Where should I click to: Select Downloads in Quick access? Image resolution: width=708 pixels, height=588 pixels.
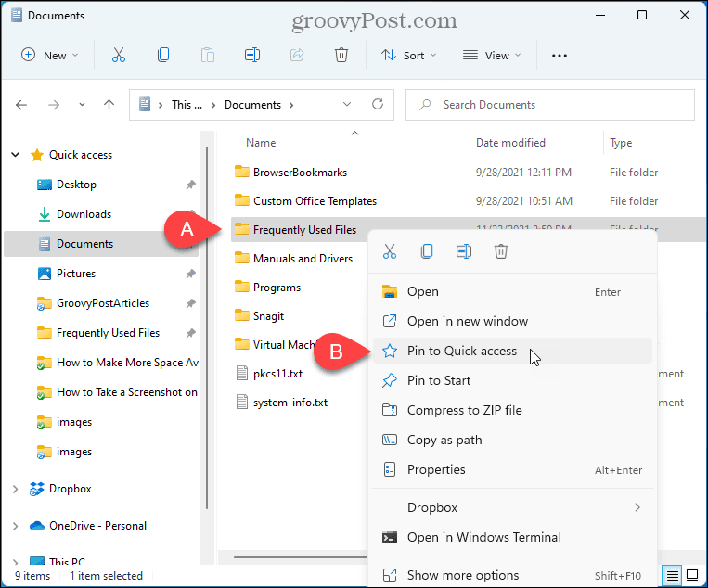(84, 214)
